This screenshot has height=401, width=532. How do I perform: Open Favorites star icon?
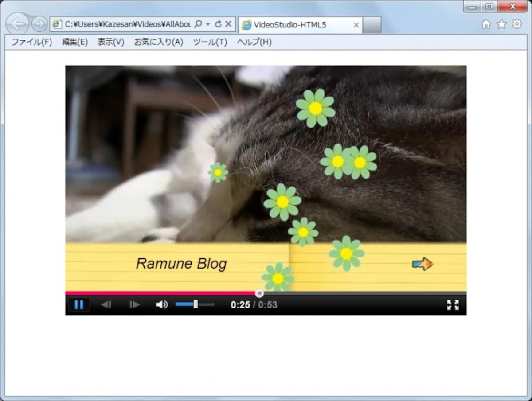(x=501, y=24)
